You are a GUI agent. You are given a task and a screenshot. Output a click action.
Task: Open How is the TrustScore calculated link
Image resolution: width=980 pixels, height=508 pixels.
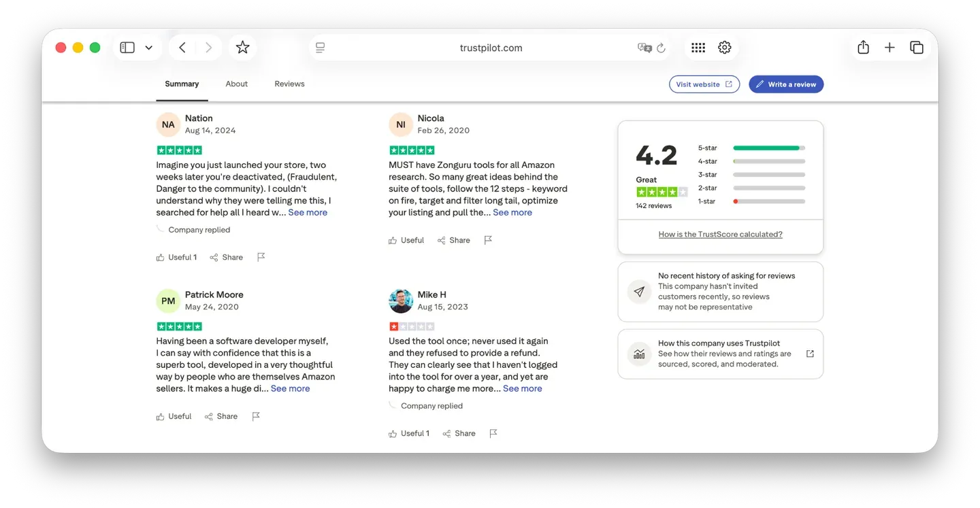pos(720,234)
